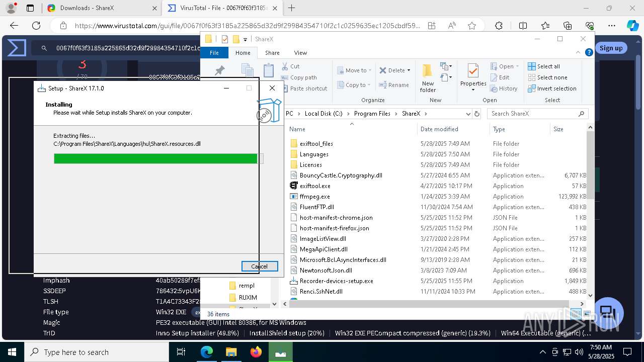Click the large Paste clipboard icon
The height and width of the screenshot is (362, 644).
tap(269, 70)
